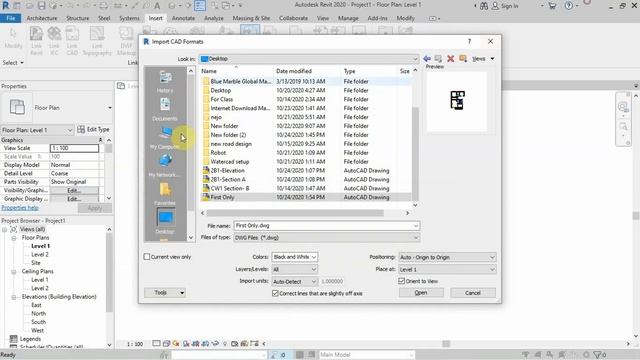The width and height of the screenshot is (640, 360).
Task: Open the Look in Desktop dropdown
Action: pyautogui.click(x=309, y=59)
